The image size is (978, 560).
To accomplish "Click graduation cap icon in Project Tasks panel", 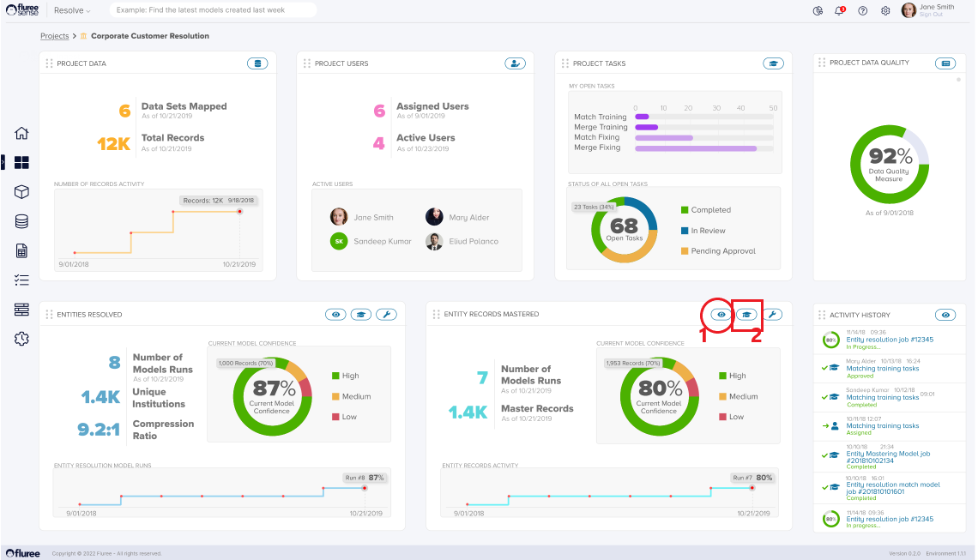I will [x=773, y=63].
